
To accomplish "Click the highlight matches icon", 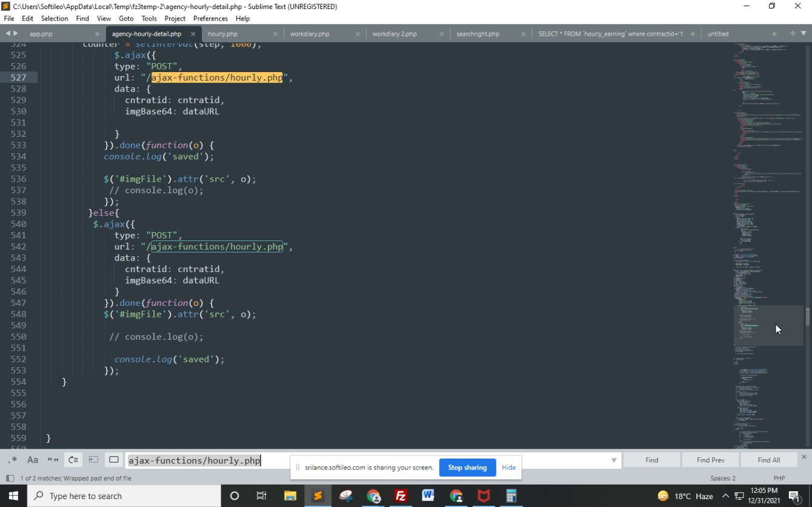I will click(x=114, y=460).
